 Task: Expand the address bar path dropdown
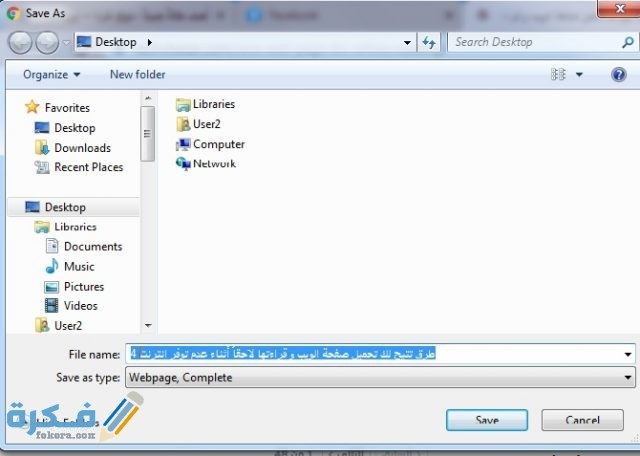click(407, 43)
